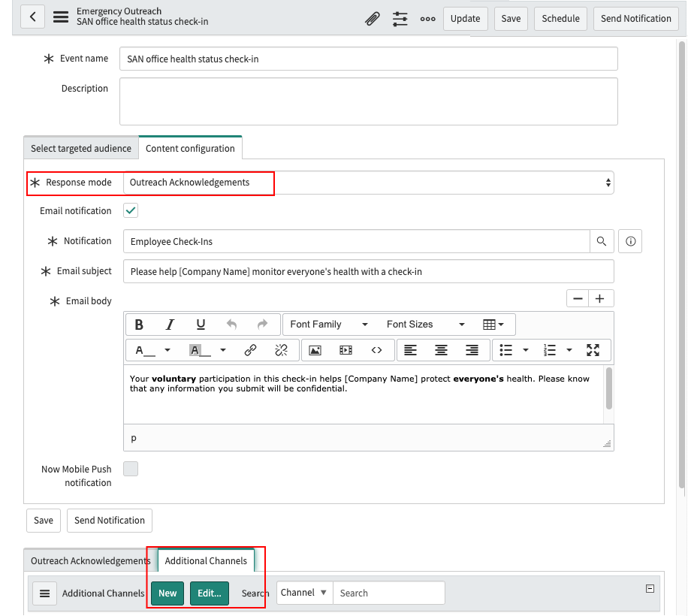This screenshot has height=616, width=688.
Task: Open the attachments paperclip icon
Action: [x=372, y=19]
